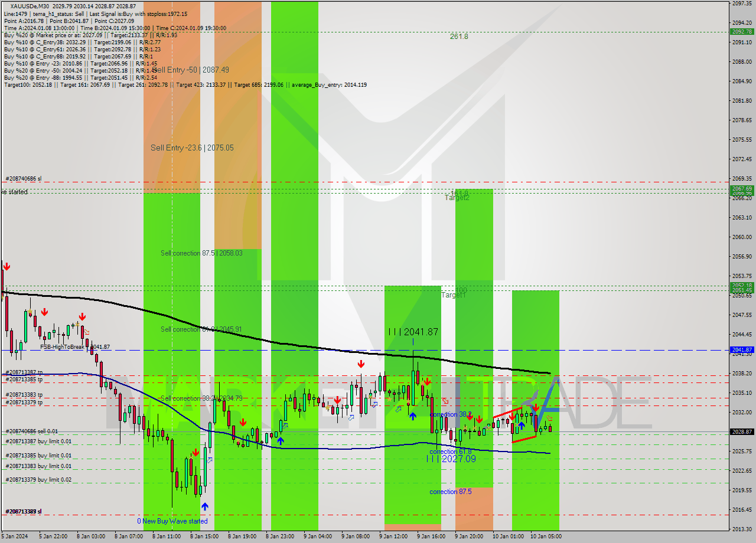The image size is (756, 543).
Task: Click the 'Sell correction 38.2 | 2034.79' label
Action: tap(201, 398)
